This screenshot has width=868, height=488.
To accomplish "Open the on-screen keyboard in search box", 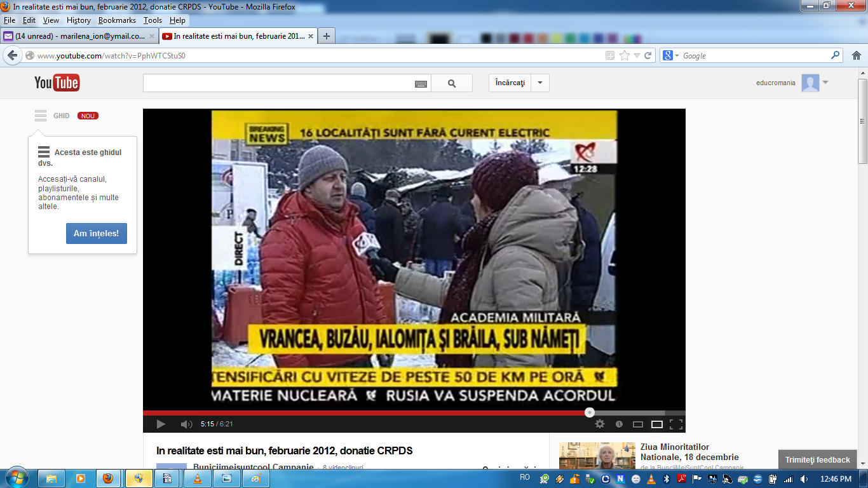I will [x=421, y=83].
